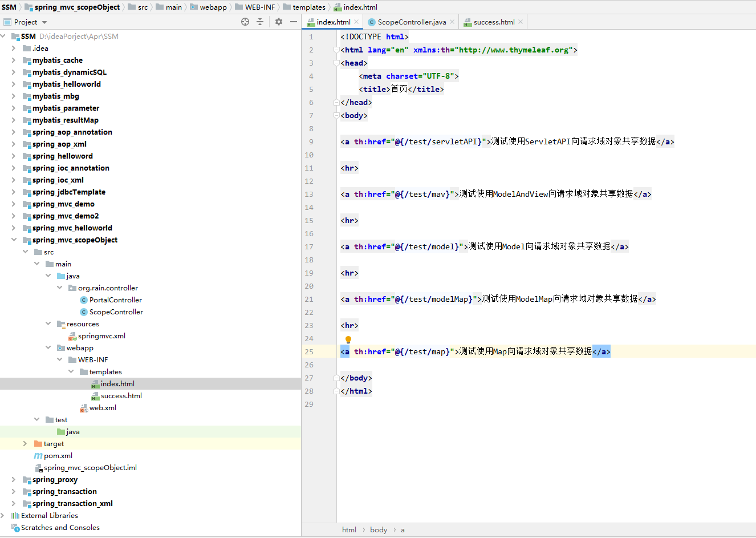Select spring_jdbcTemplate module

pos(69,192)
